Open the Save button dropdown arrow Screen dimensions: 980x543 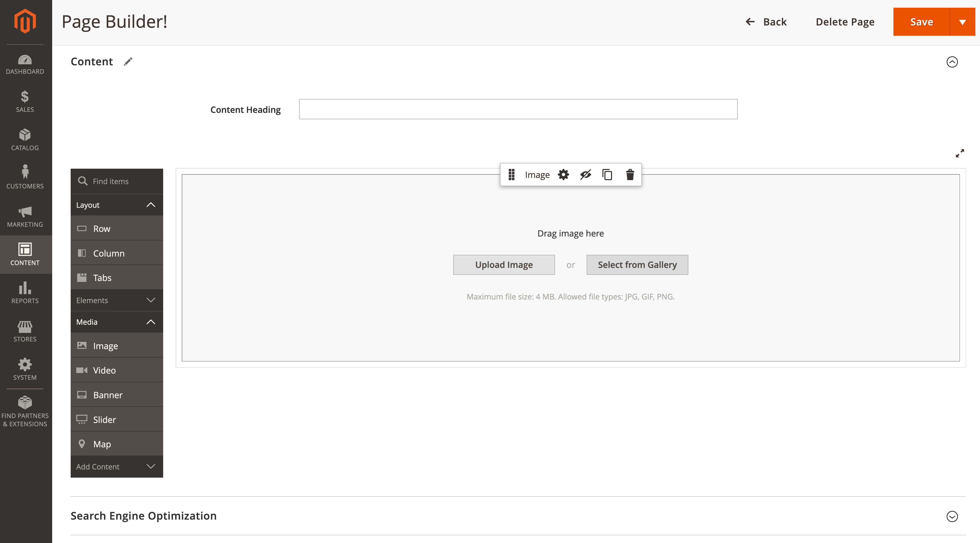click(x=963, y=22)
